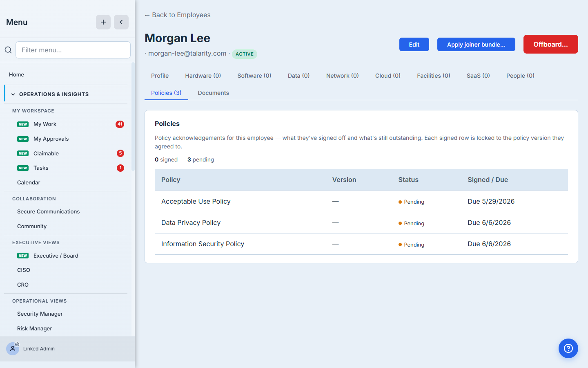
Task: Click the Data Privacy Policy row
Action: pyautogui.click(x=361, y=222)
